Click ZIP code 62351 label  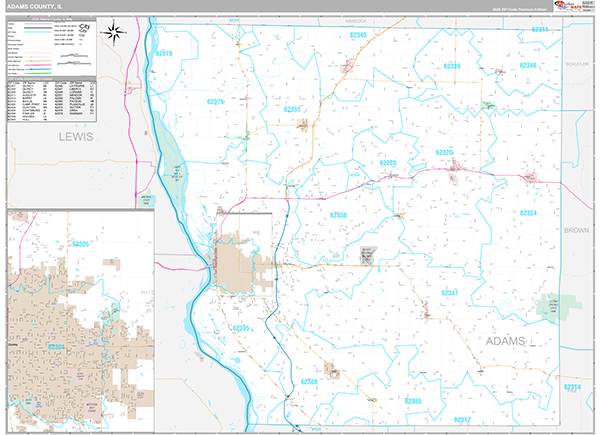pos(292,109)
